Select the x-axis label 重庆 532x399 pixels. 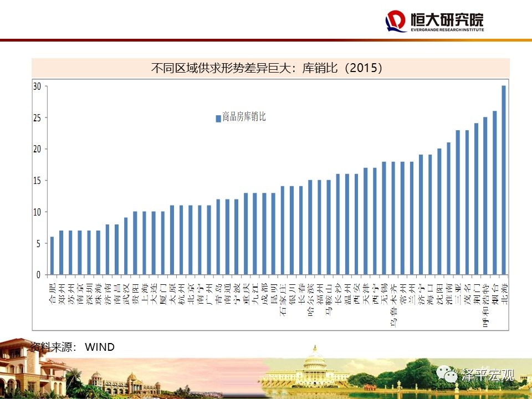246,295
